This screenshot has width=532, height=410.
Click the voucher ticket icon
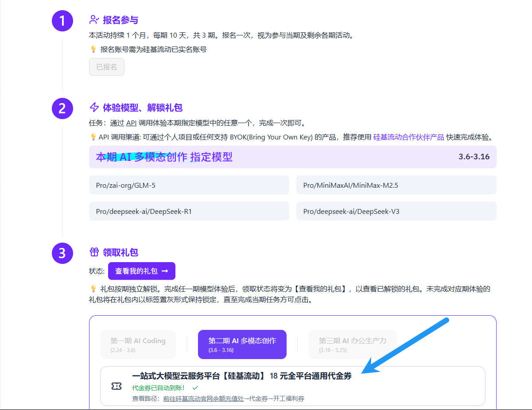point(116,387)
